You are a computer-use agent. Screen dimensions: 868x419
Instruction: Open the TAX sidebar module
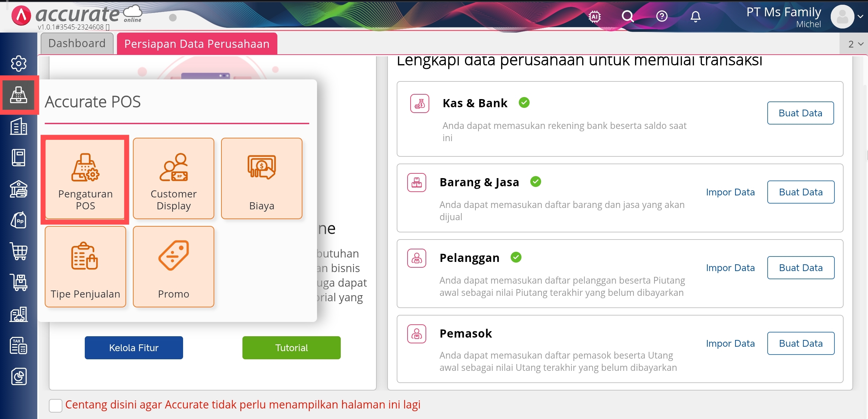(19, 345)
